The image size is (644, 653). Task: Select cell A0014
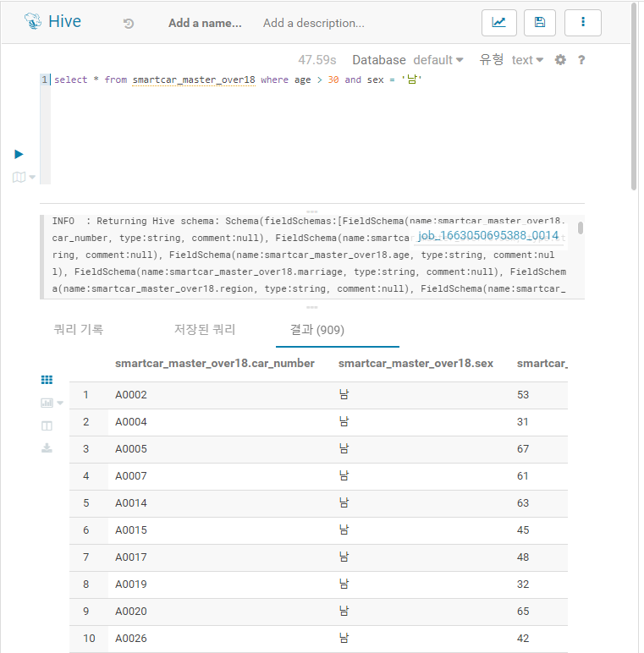(x=131, y=503)
